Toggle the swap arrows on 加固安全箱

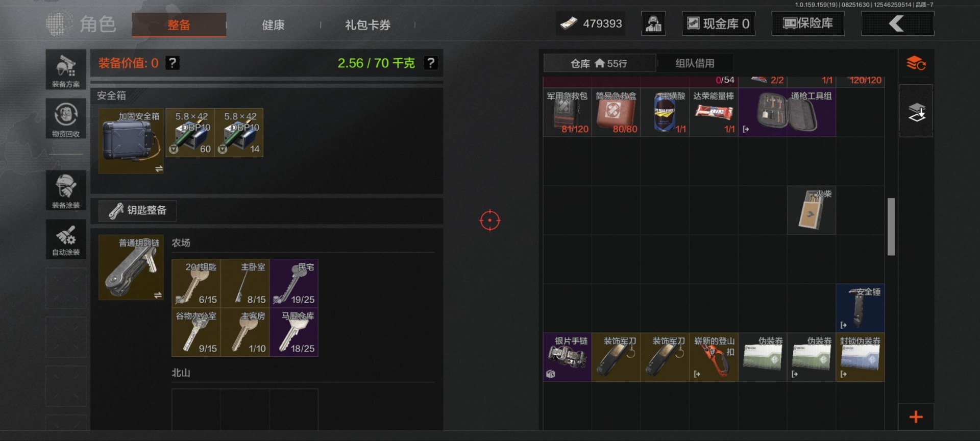point(159,168)
